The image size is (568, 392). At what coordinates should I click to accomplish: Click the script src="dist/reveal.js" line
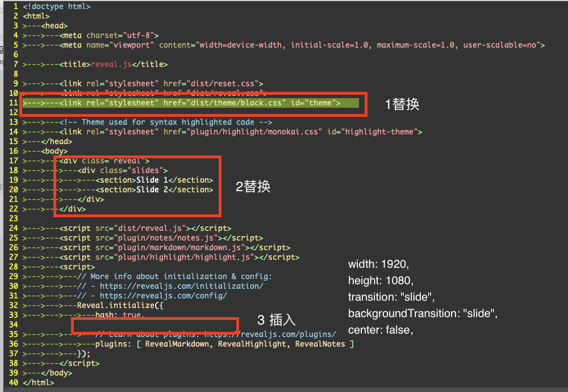point(145,229)
